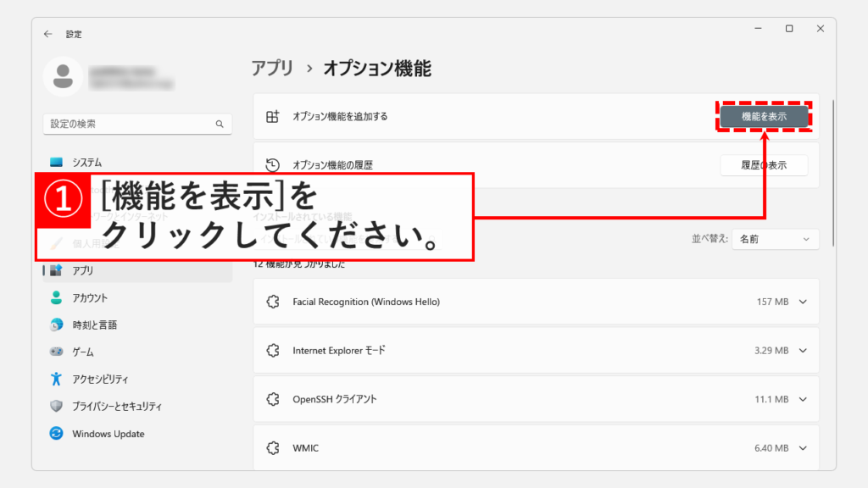Screen dimensions: 868x488
Task: Open アカウント in the sidebar
Action: click(x=89, y=298)
